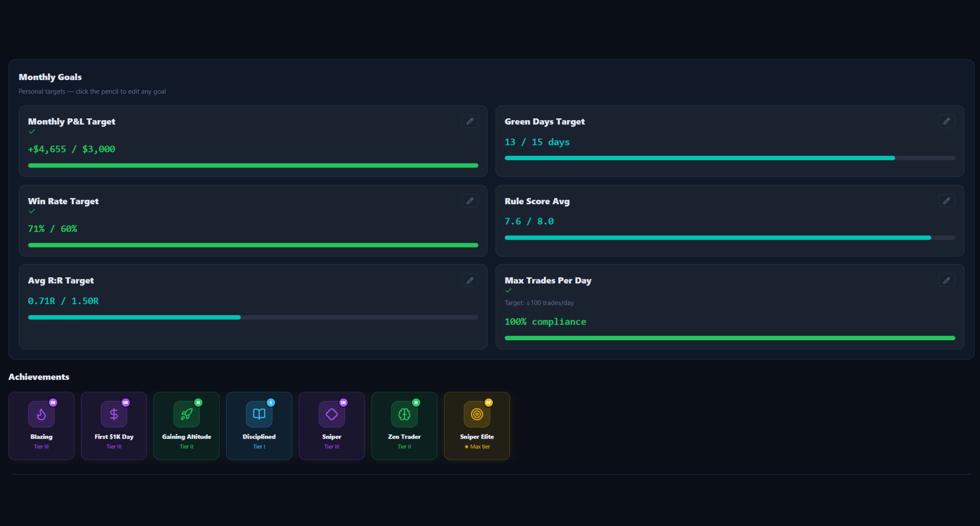Click the Zen Trader brain icon
Viewport: 980px width, 526px height.
coord(404,414)
